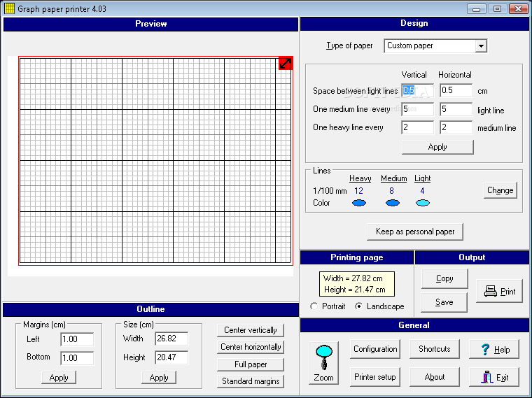Open Printer setup
This screenshot has height=398, width=532.
[x=375, y=377]
